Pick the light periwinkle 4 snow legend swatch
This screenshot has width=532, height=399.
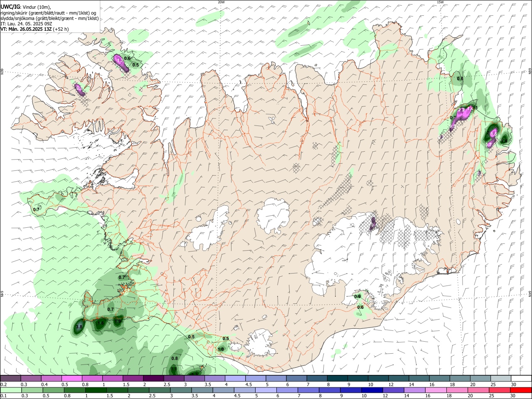click(235, 379)
